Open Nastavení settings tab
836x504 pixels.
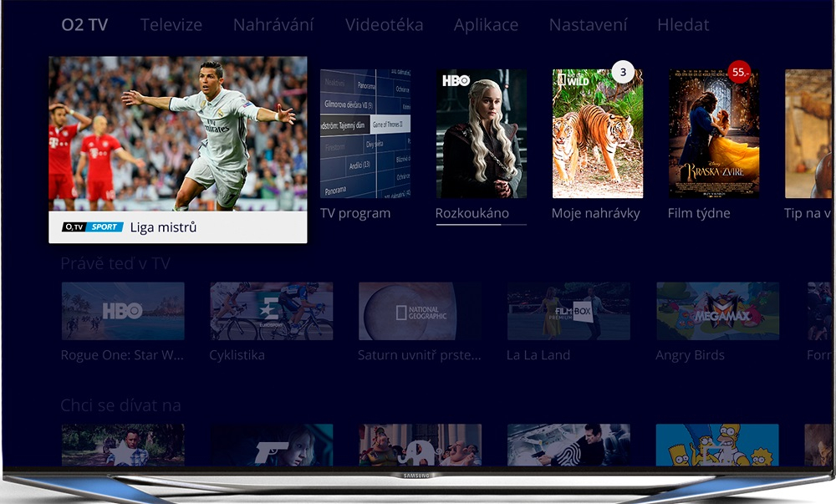(x=588, y=25)
